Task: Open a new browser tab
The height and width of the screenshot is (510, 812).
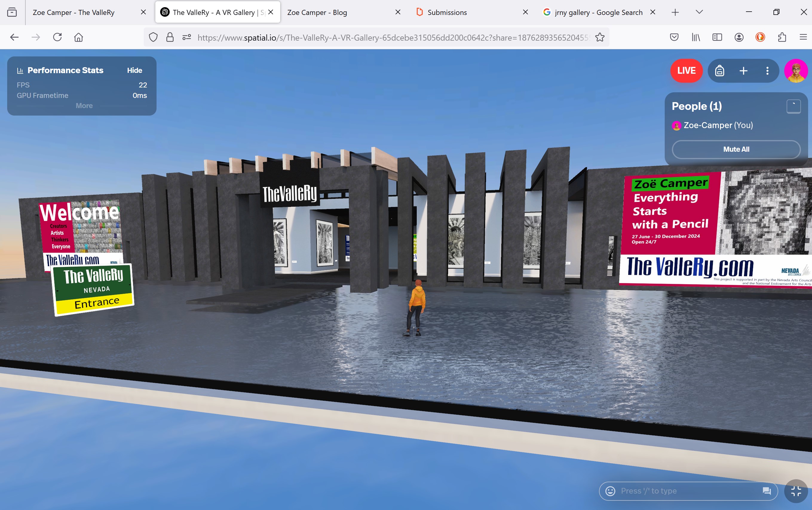Action: pyautogui.click(x=675, y=13)
